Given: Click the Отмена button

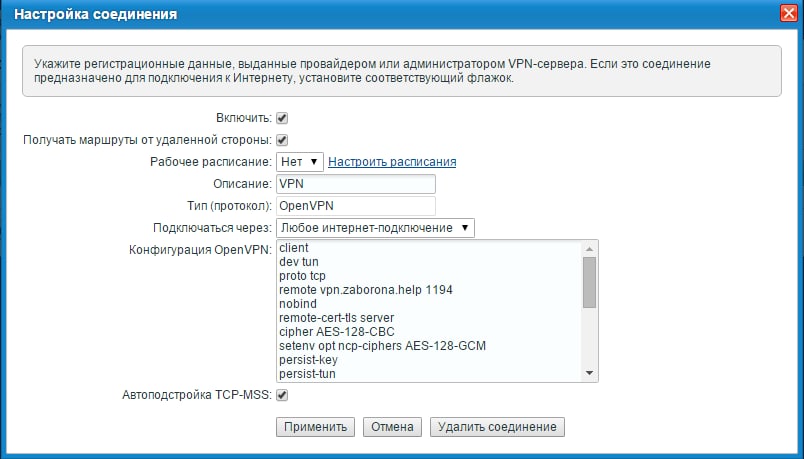Looking at the screenshot, I should pyautogui.click(x=392, y=427).
